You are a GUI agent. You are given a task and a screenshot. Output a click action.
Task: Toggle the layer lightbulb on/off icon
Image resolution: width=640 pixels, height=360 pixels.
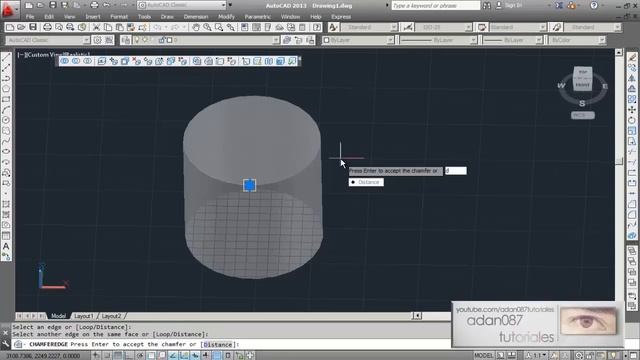(x=137, y=40)
